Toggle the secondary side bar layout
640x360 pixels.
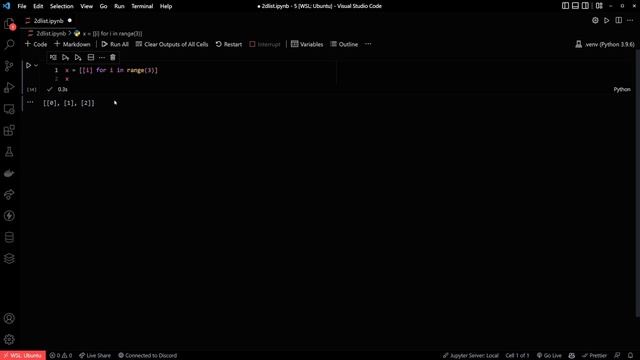tap(585, 6)
